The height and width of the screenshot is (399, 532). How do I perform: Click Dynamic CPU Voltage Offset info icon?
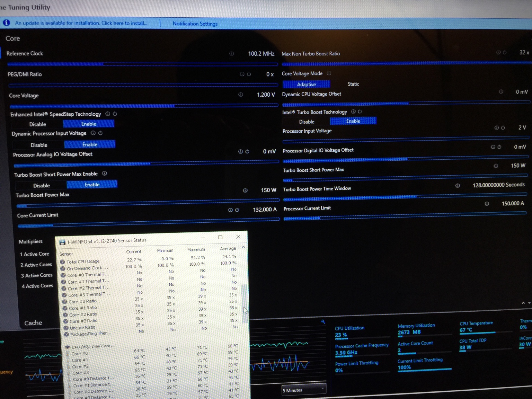(501, 91)
